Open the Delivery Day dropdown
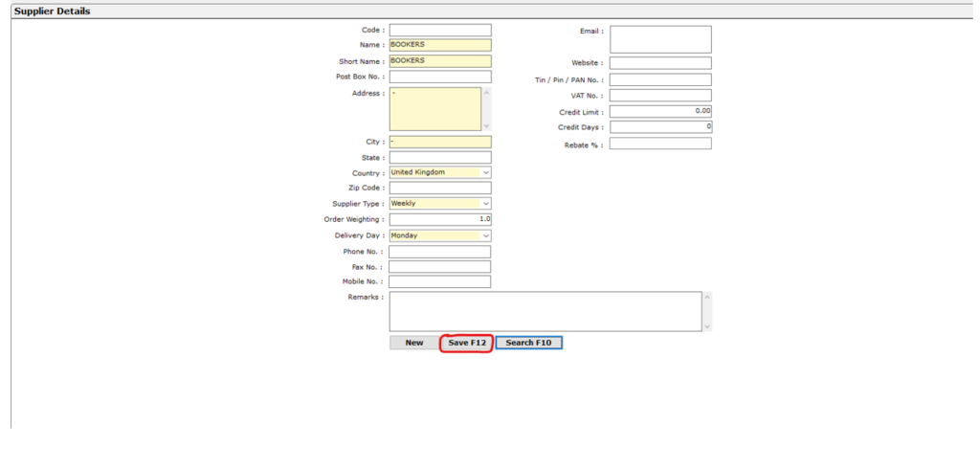 (x=439, y=235)
